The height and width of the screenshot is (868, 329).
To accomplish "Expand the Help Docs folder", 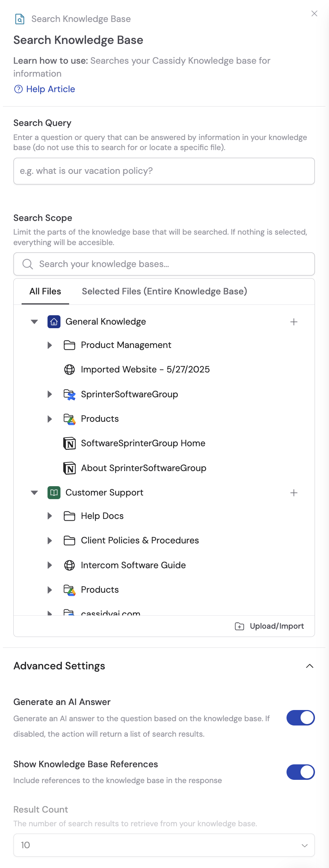I will point(50,516).
